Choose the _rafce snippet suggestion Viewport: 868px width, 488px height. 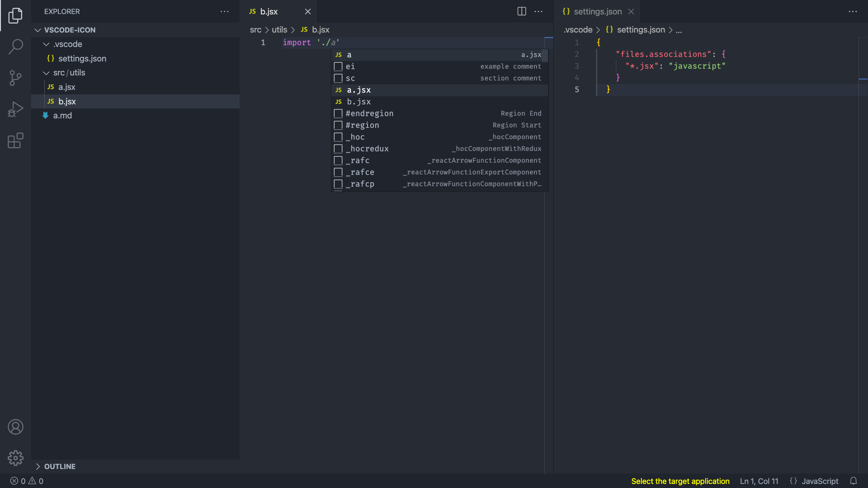(x=360, y=172)
